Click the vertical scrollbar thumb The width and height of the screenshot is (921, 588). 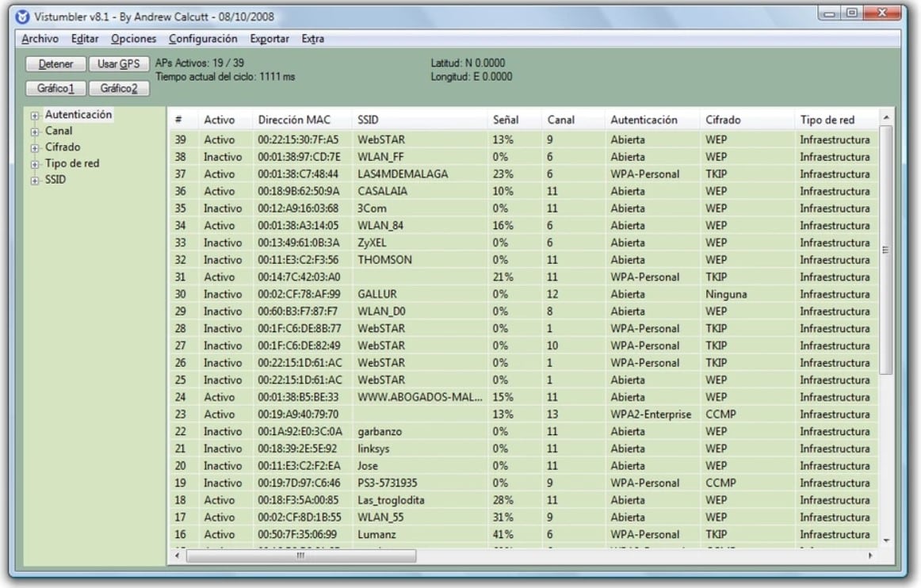[x=886, y=250]
